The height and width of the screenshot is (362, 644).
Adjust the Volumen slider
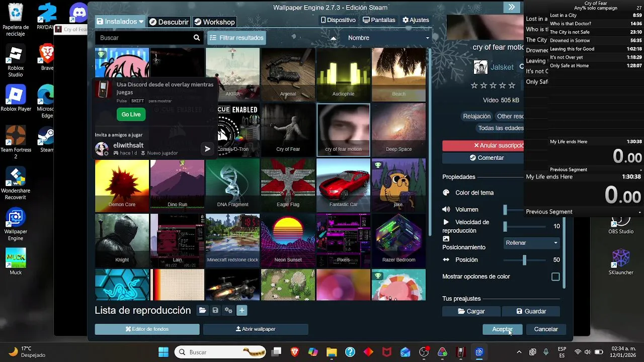(505, 210)
